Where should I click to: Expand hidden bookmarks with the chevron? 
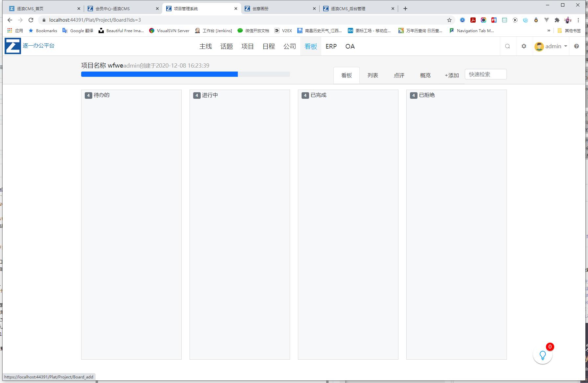coord(549,31)
